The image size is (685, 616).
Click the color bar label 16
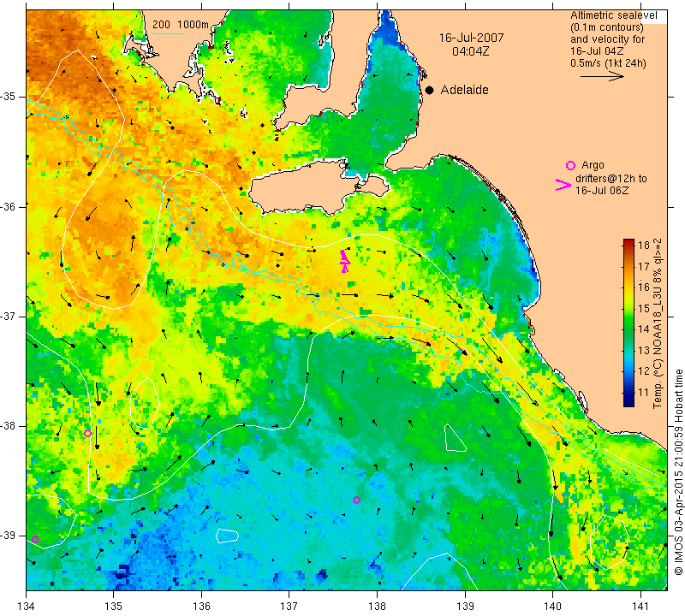point(644,287)
